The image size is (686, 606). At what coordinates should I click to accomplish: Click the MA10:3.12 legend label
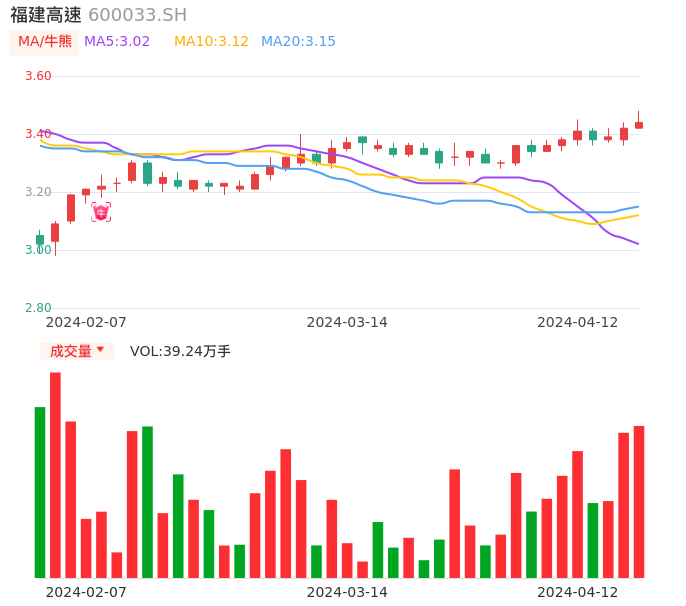click(x=211, y=42)
